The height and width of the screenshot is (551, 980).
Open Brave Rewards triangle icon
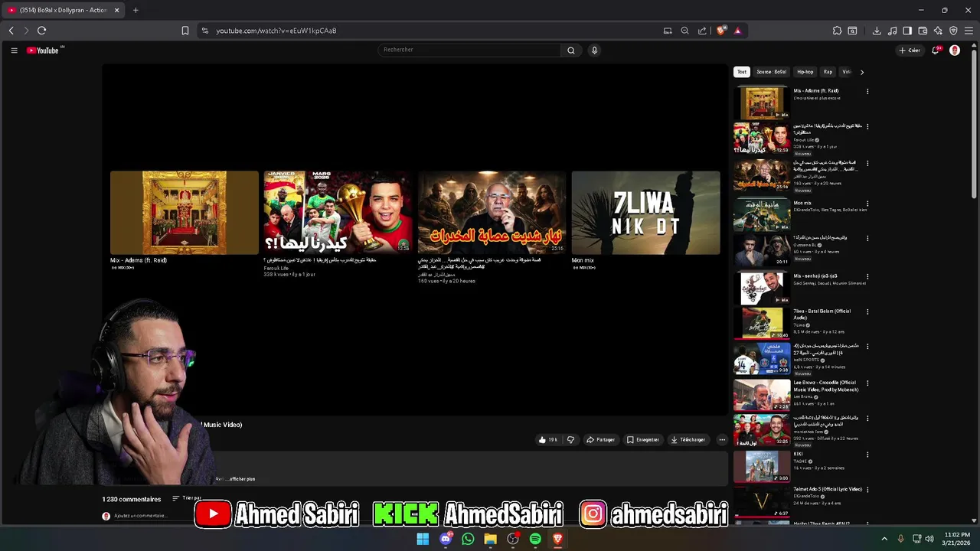click(737, 31)
